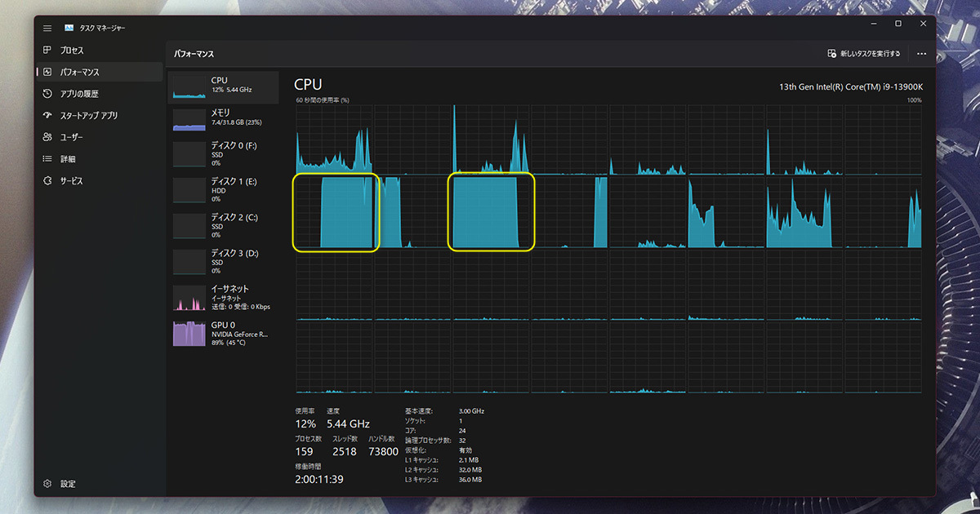980x514 pixels.
Task: Open the 設定 gear at bottom left
Action: point(47,484)
